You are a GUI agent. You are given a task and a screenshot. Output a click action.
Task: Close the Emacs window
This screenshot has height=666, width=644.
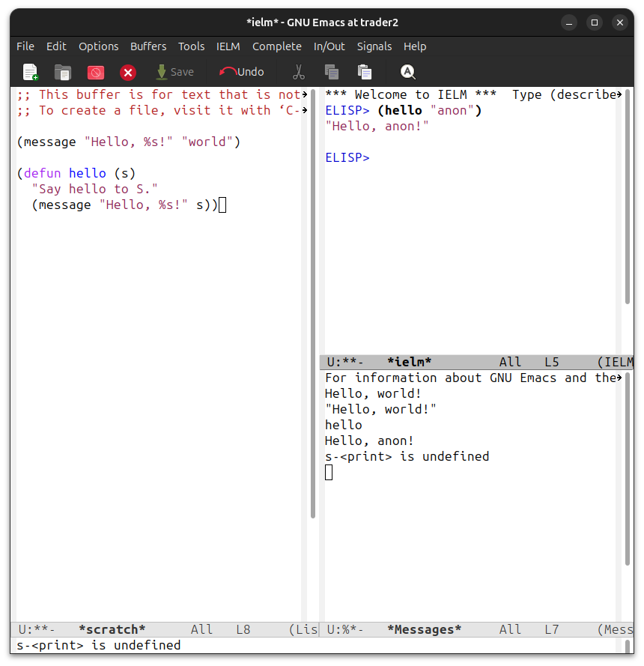pos(620,22)
